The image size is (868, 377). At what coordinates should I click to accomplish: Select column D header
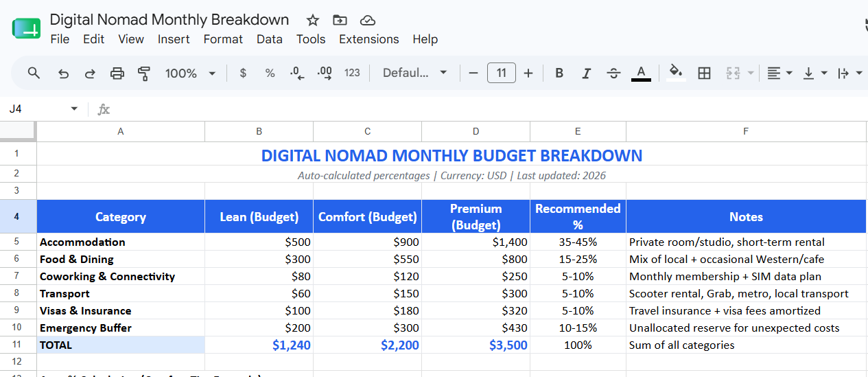point(476,131)
